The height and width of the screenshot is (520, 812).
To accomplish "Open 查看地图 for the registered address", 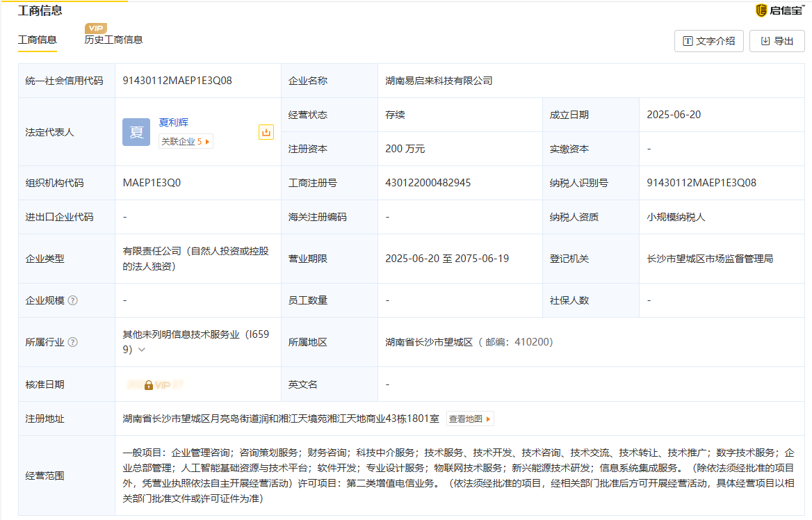I will tap(469, 419).
